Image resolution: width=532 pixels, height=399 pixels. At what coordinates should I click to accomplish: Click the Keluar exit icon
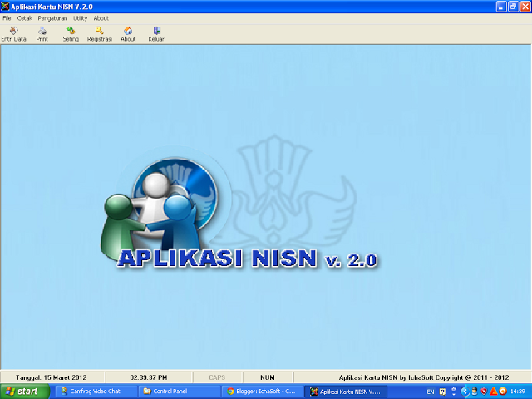(156, 34)
